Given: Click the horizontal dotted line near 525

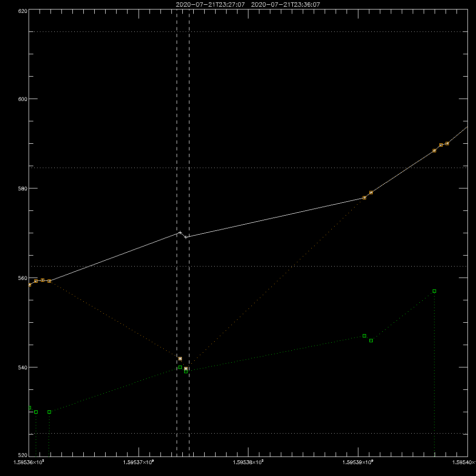Looking at the screenshot, I should pos(248,434).
